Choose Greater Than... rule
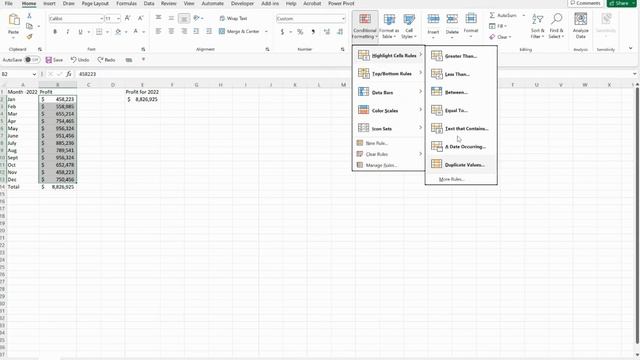This screenshot has height=360, width=640. click(x=461, y=56)
